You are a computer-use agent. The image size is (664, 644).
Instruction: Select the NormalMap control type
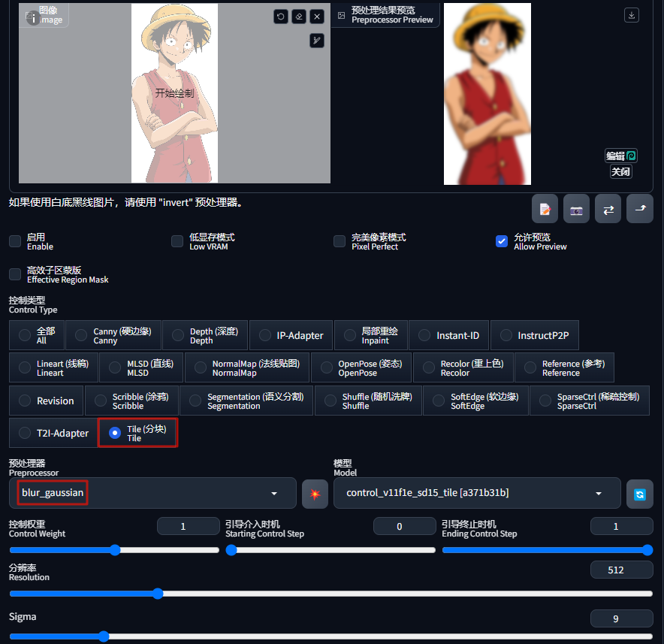247,367
